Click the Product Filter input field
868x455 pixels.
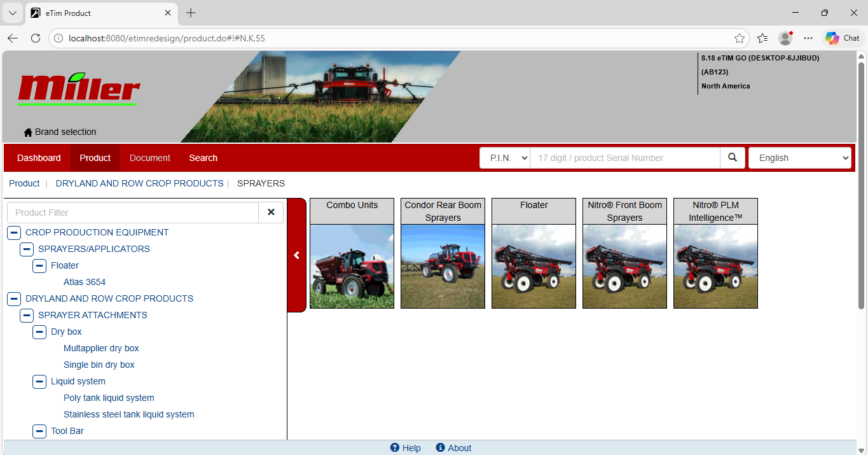tap(133, 213)
